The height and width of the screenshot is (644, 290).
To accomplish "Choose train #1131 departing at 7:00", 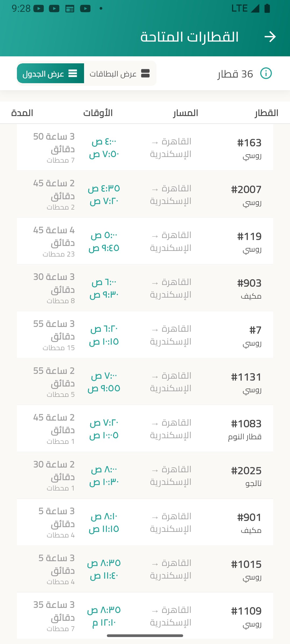I will (x=145, y=382).
